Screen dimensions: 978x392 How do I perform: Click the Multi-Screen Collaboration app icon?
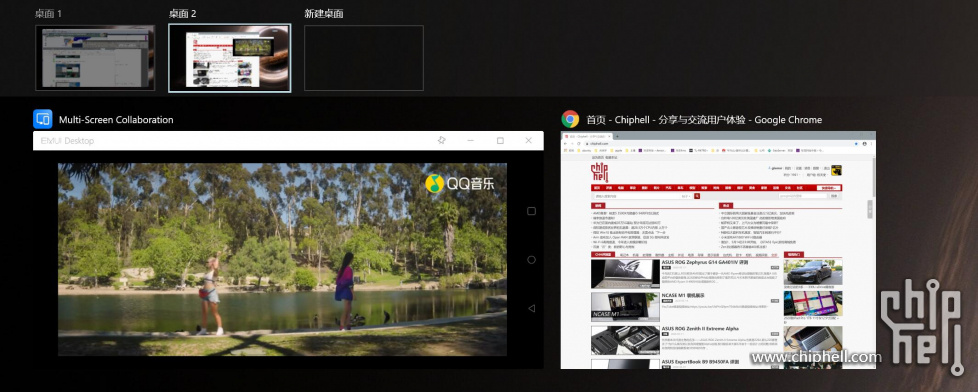(x=42, y=119)
